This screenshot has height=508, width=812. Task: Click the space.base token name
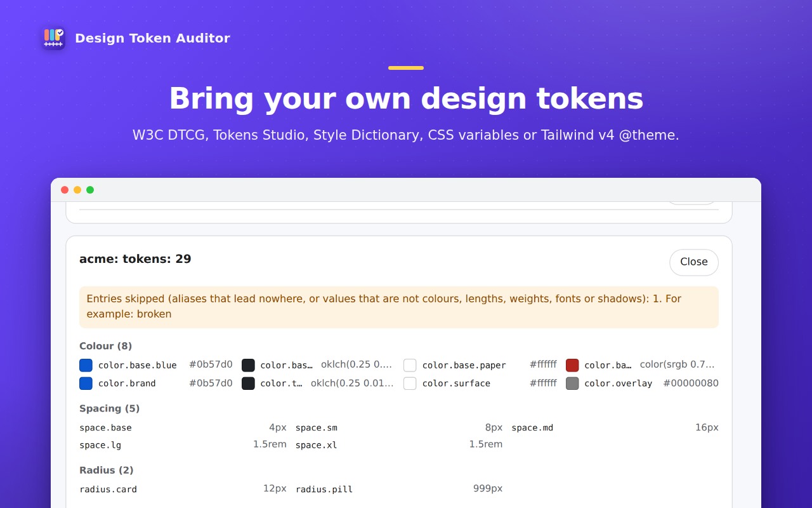pos(105,428)
